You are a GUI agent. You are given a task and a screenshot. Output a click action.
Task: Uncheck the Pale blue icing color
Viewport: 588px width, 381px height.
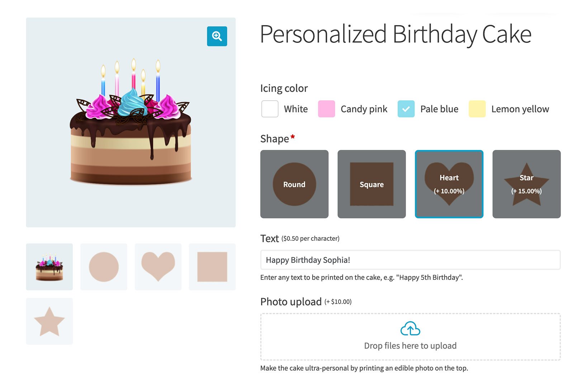pyautogui.click(x=406, y=109)
